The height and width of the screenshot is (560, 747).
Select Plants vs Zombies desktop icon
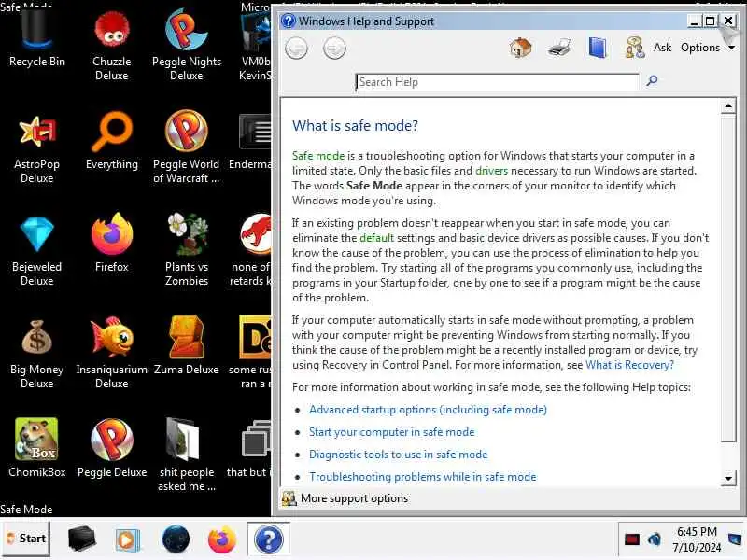186,250
